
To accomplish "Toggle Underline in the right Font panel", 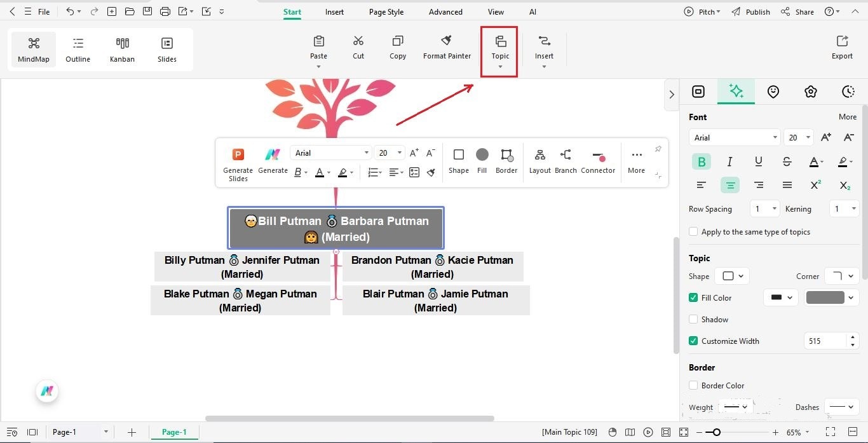I will [759, 161].
